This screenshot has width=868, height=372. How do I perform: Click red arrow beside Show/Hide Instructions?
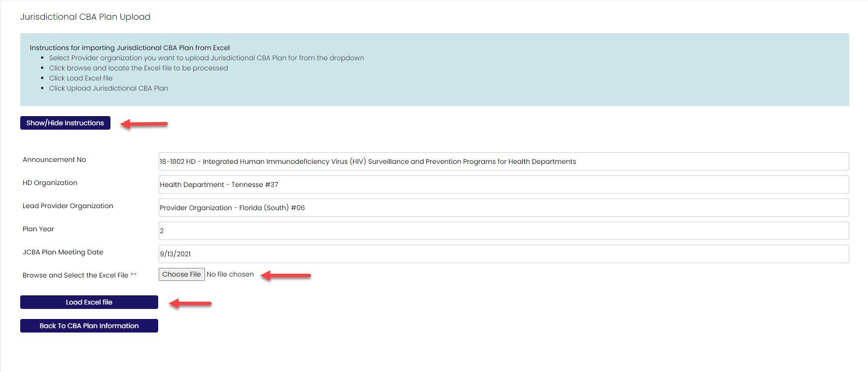[x=144, y=124]
